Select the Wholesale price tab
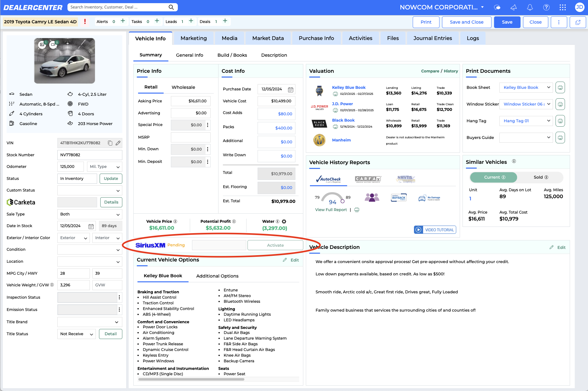This screenshot has width=588, height=391. 183,87
